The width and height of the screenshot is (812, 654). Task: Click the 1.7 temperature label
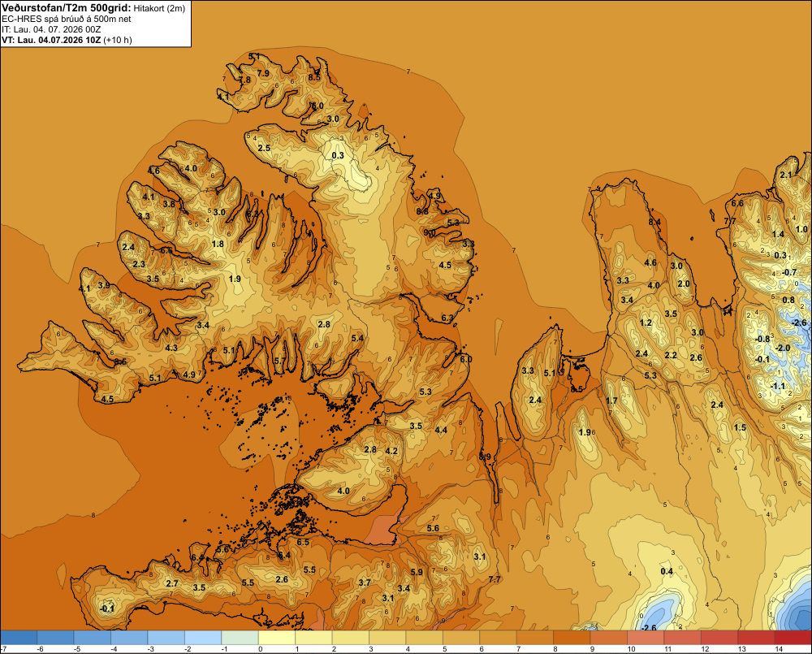point(611,401)
